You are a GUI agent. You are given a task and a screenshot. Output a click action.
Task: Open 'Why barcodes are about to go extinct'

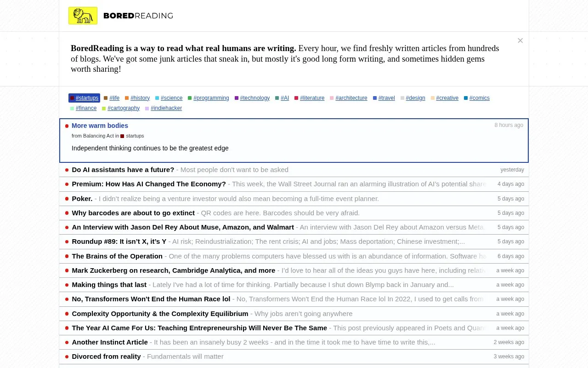133,213
